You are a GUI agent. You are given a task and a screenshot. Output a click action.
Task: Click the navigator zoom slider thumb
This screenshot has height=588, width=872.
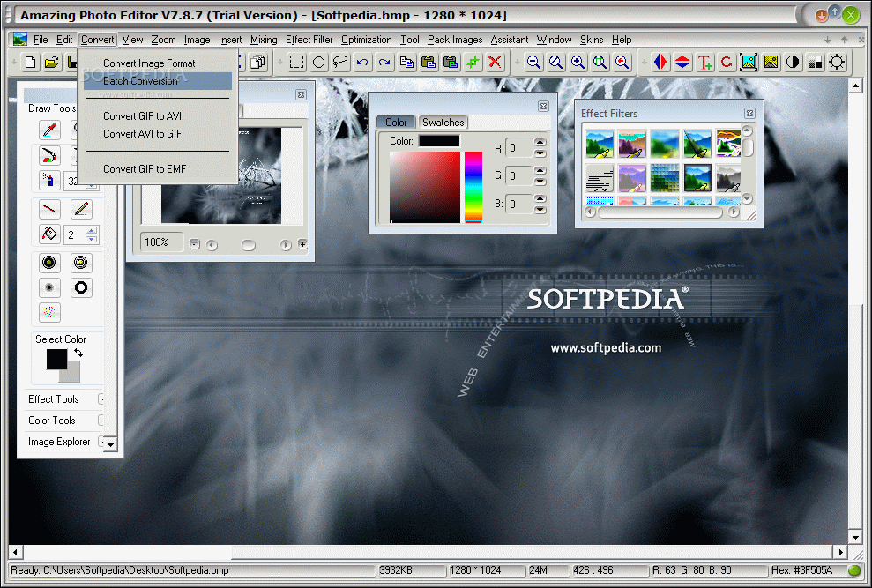pyautogui.click(x=248, y=245)
